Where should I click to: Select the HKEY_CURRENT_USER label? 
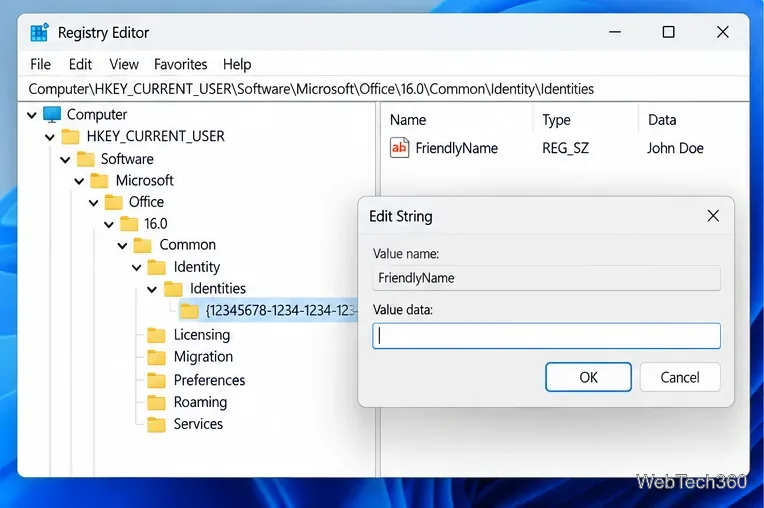click(155, 136)
